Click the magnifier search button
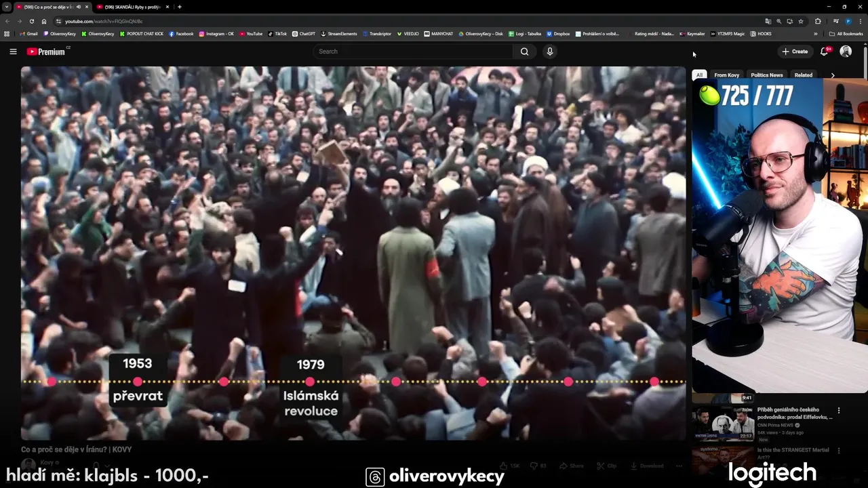The height and width of the screenshot is (488, 868). [524, 52]
